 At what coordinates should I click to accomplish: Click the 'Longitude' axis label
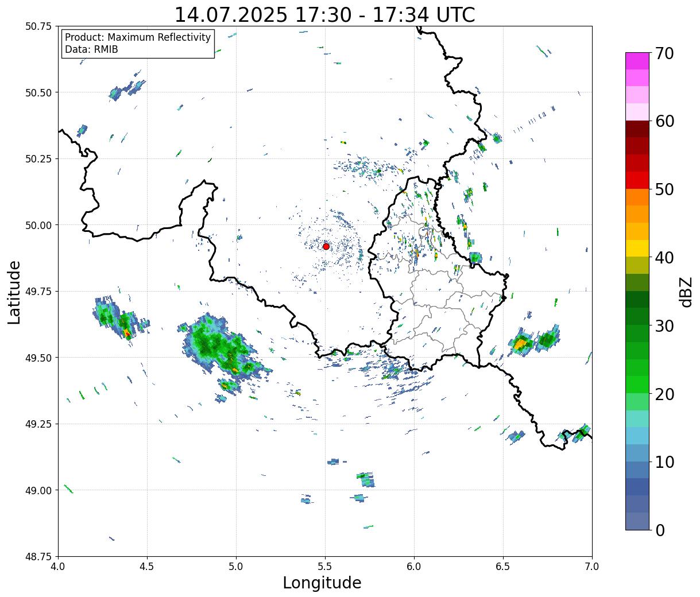click(x=322, y=583)
